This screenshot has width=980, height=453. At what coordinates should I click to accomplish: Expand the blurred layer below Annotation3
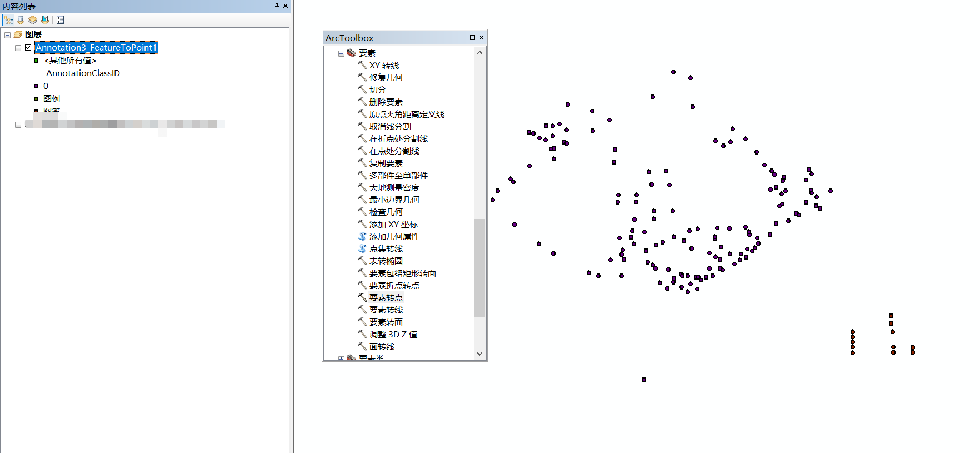click(x=18, y=125)
